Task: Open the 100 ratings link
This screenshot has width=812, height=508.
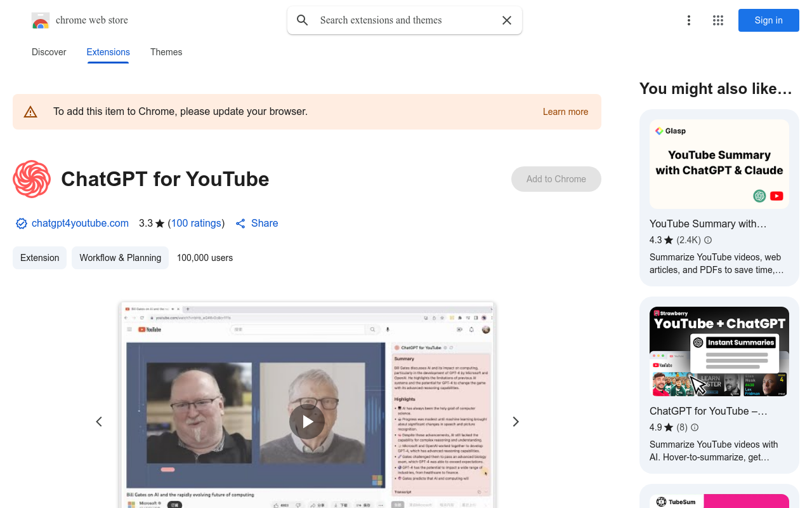Action: click(197, 224)
